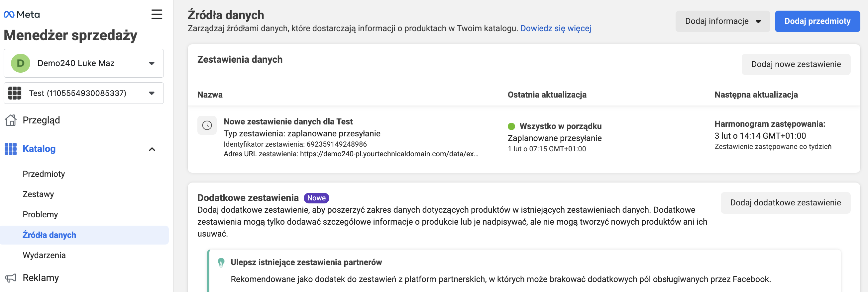The height and width of the screenshot is (292, 868).
Task: Click the Wszystko w porządku status text
Action: (x=560, y=126)
